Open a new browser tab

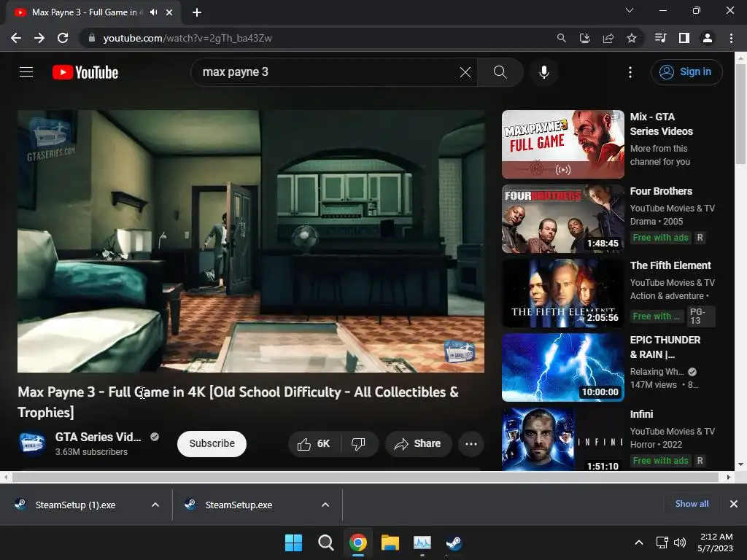tap(197, 12)
